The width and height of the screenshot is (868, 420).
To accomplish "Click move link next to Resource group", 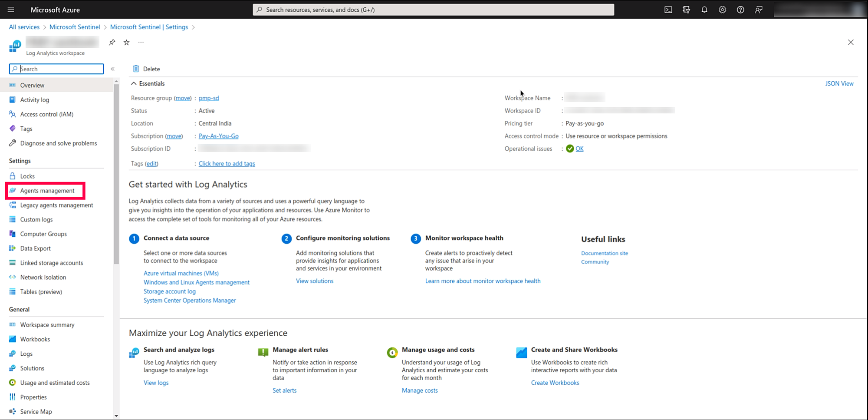I will point(183,98).
